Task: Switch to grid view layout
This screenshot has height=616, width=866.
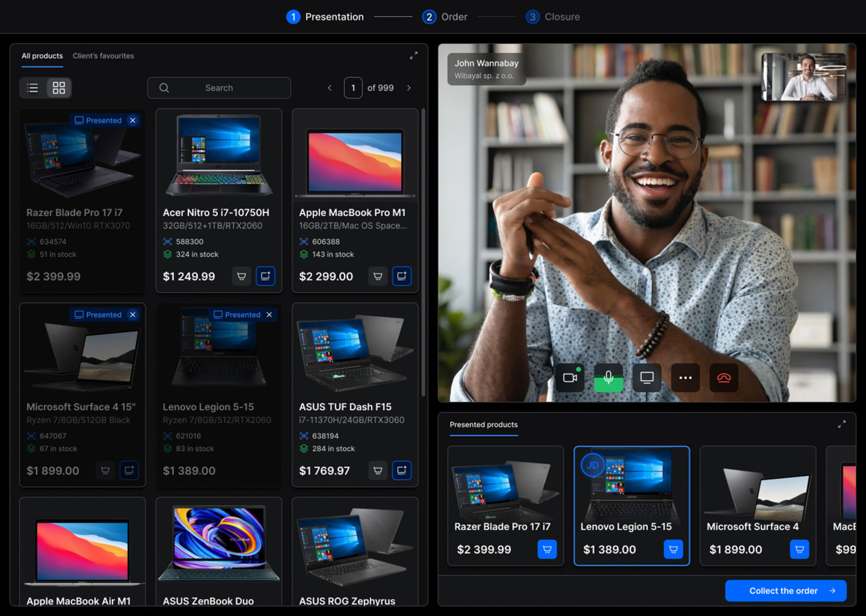Action: [x=58, y=88]
